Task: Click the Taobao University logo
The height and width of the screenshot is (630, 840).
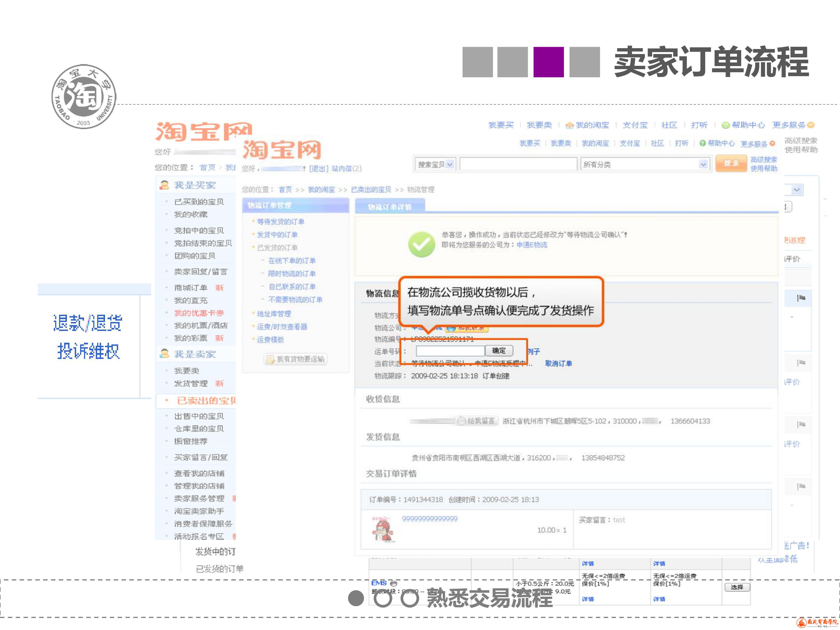Action: click(84, 96)
